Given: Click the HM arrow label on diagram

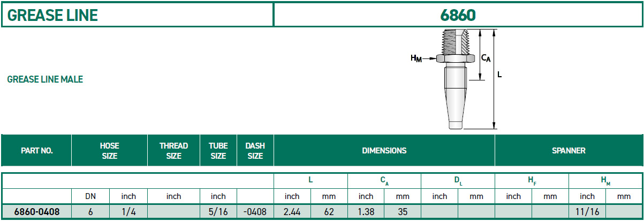Looking at the screenshot, I should point(416,58).
